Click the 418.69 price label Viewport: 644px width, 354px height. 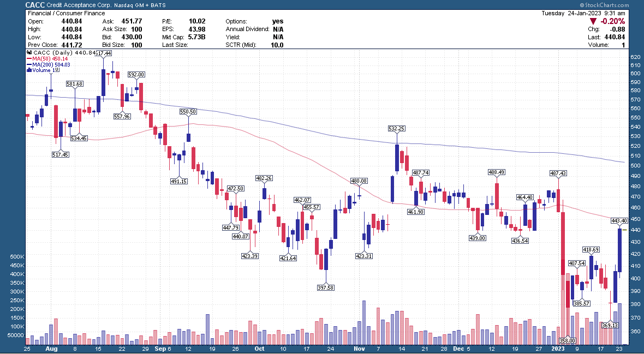[591, 249]
